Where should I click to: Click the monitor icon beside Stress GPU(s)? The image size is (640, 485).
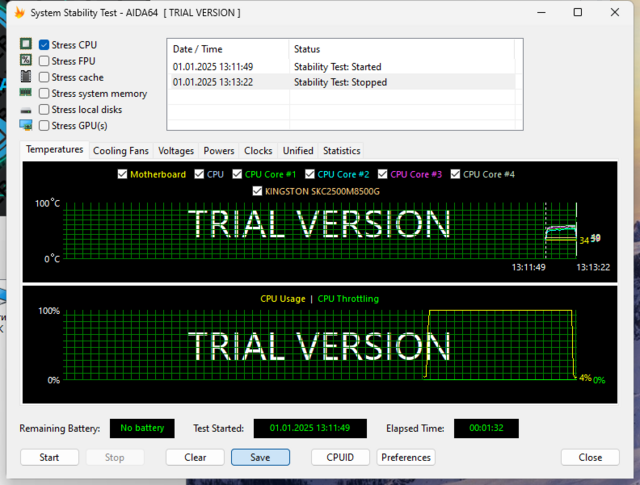[x=26, y=125]
